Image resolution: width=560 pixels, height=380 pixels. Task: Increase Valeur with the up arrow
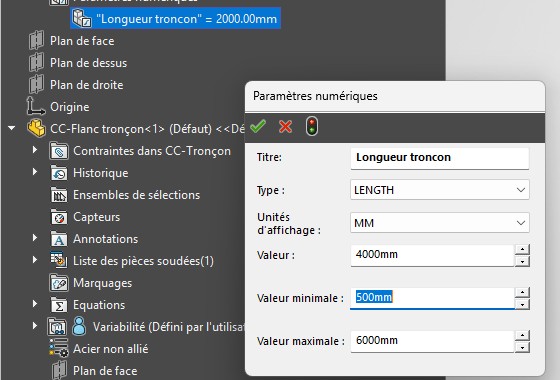tap(522, 249)
